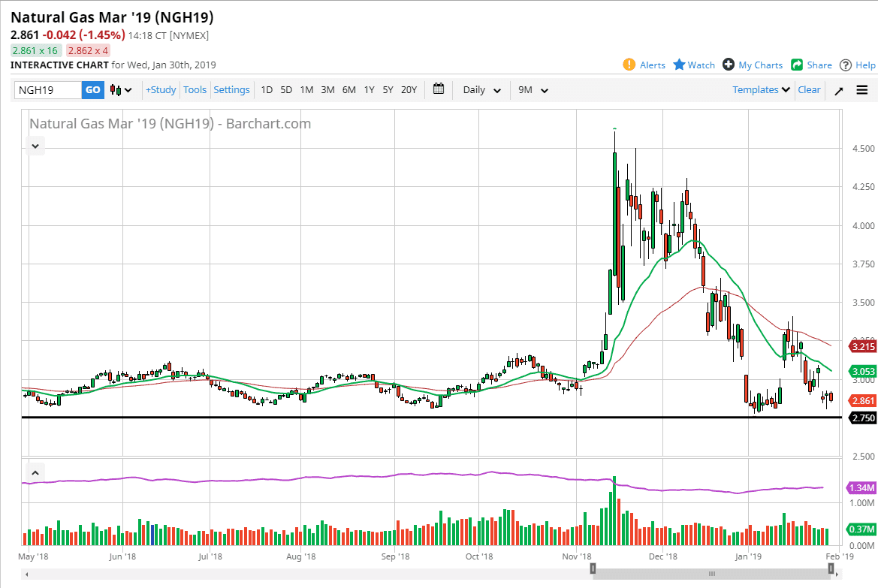This screenshot has height=588, width=878.
Task: Click the green 2.861 x 16 bid quote
Action: click(35, 50)
